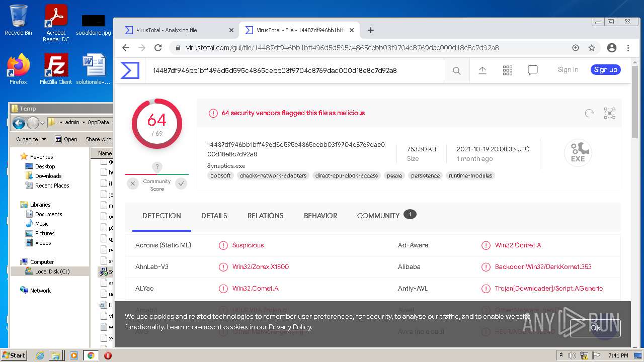The width and height of the screenshot is (644, 362).
Task: Click the Sign in link
Action: click(x=568, y=70)
